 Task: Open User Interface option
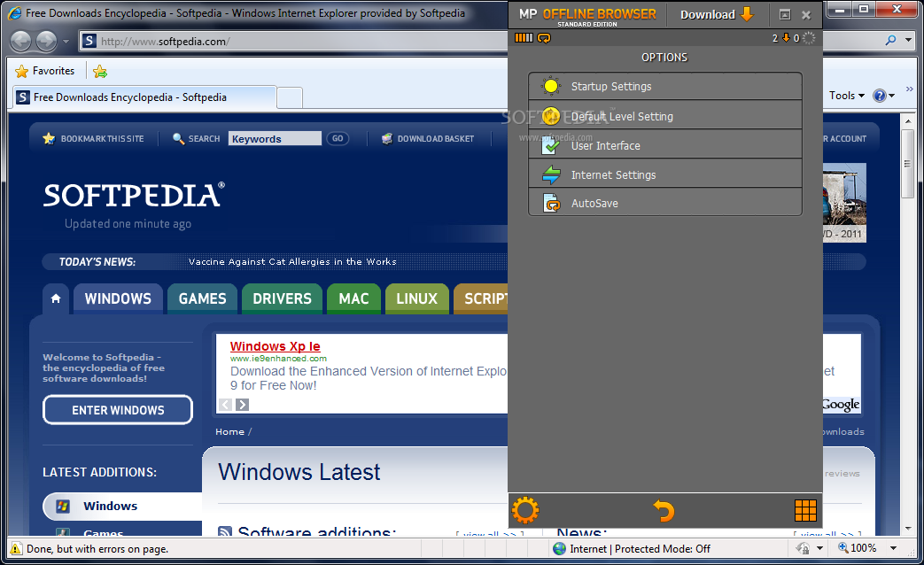pyautogui.click(x=664, y=145)
